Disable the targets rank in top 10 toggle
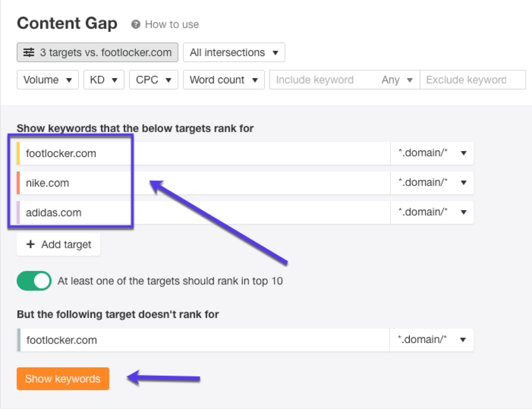 (x=34, y=281)
